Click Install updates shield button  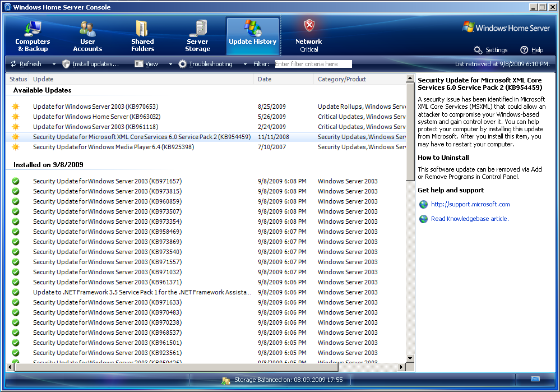click(x=91, y=64)
